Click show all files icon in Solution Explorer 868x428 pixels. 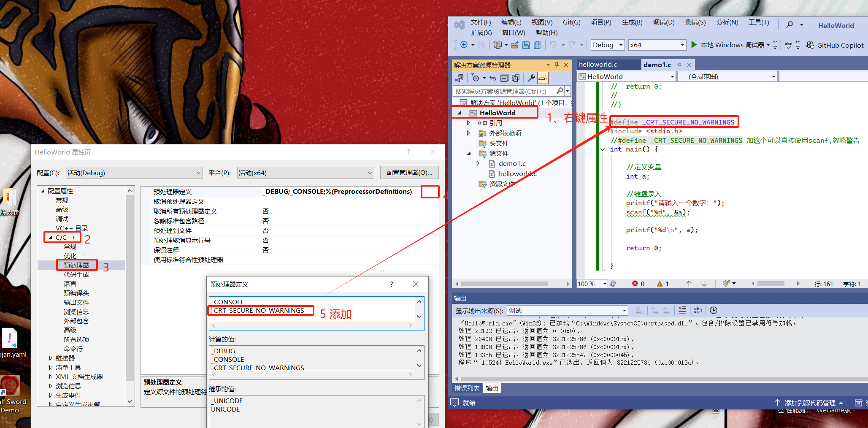pos(516,78)
